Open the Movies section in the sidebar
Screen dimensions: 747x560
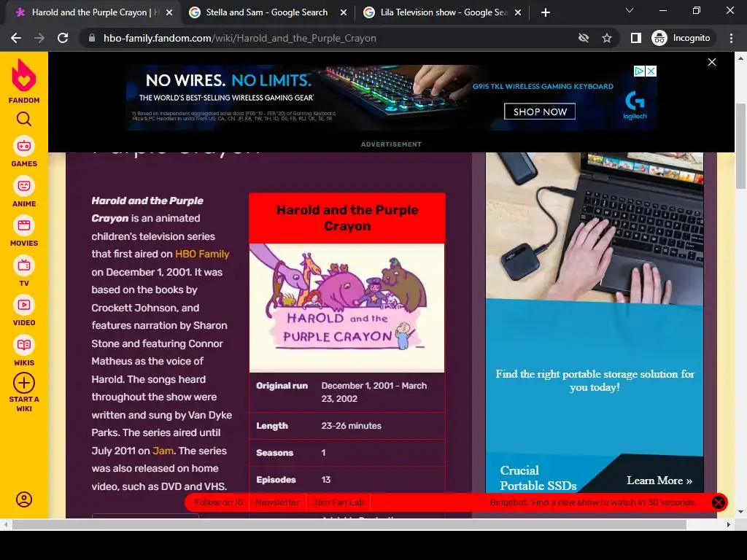pos(24,232)
